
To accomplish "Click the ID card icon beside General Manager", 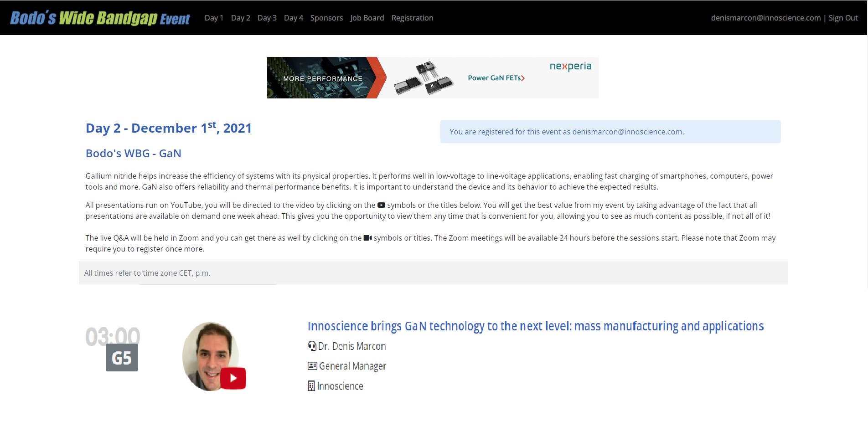I will (x=312, y=366).
